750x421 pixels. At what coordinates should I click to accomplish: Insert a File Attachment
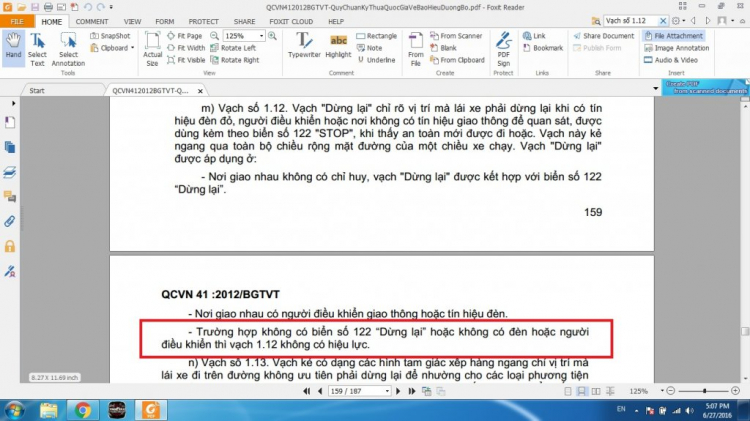click(x=673, y=36)
